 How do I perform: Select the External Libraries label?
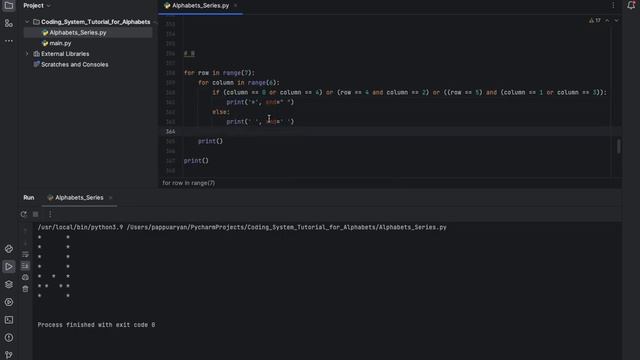(65, 54)
